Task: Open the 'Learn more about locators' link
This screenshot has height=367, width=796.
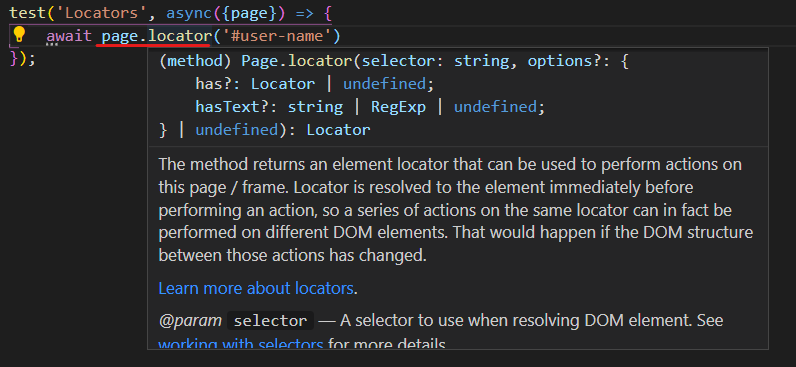Action: pyautogui.click(x=256, y=288)
